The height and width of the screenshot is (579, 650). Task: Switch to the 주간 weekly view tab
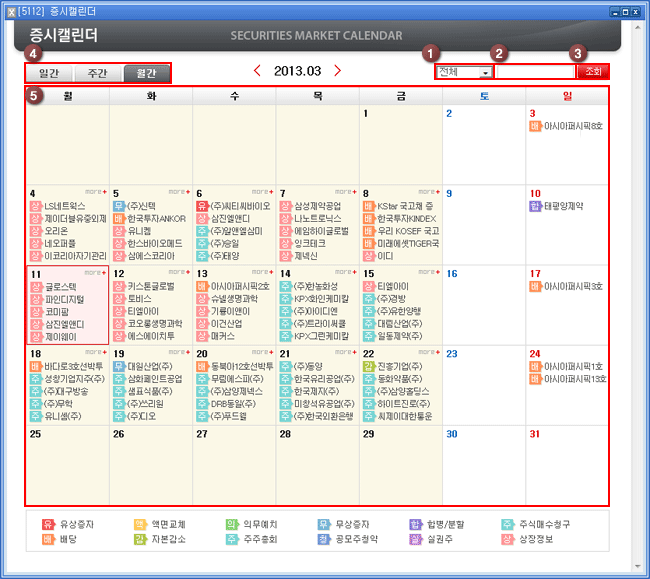coord(97,73)
